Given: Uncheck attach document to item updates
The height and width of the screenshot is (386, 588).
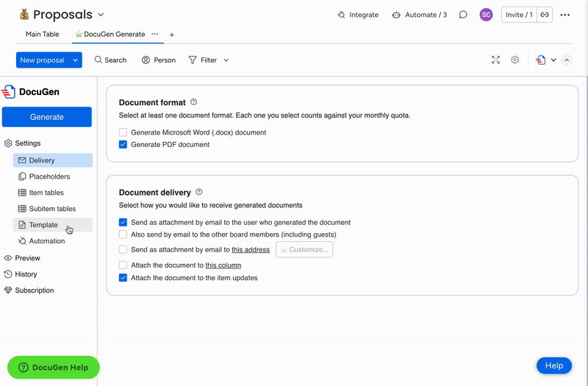Looking at the screenshot, I should (x=123, y=278).
